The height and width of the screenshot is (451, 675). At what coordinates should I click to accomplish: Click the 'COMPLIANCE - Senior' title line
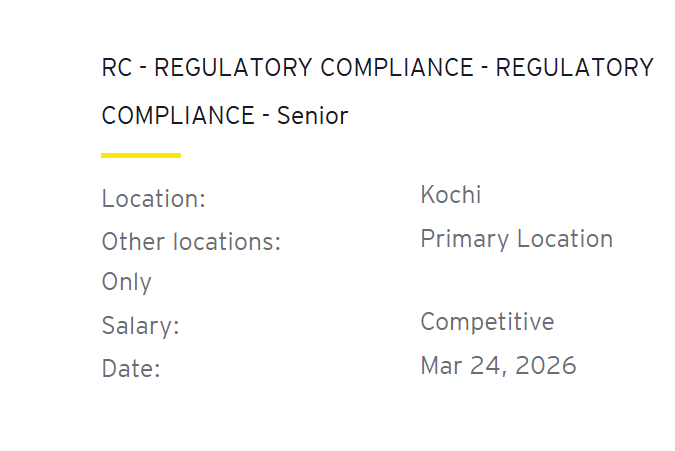pos(224,116)
